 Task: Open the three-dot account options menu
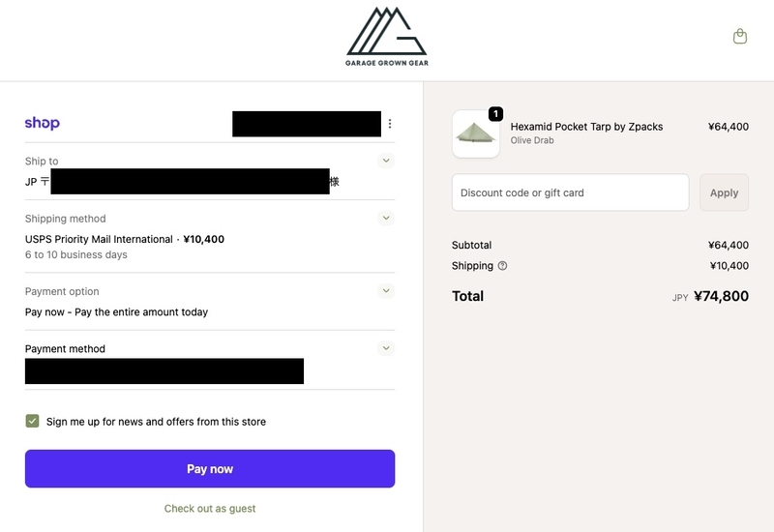click(390, 124)
